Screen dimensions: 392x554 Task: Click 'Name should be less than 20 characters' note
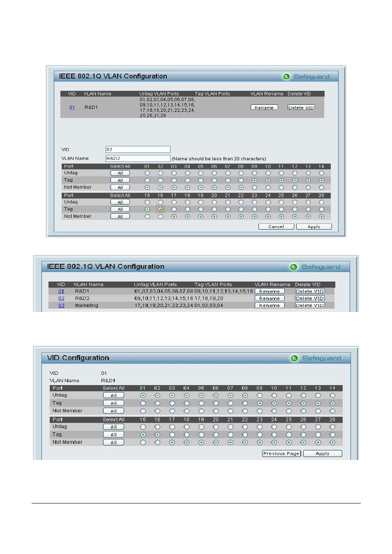(x=219, y=159)
